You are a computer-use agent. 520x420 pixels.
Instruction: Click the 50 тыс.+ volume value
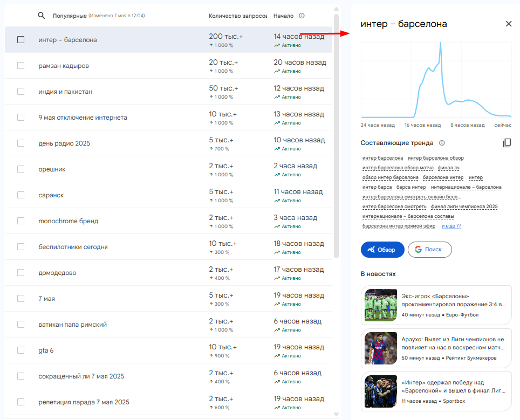[223, 88]
